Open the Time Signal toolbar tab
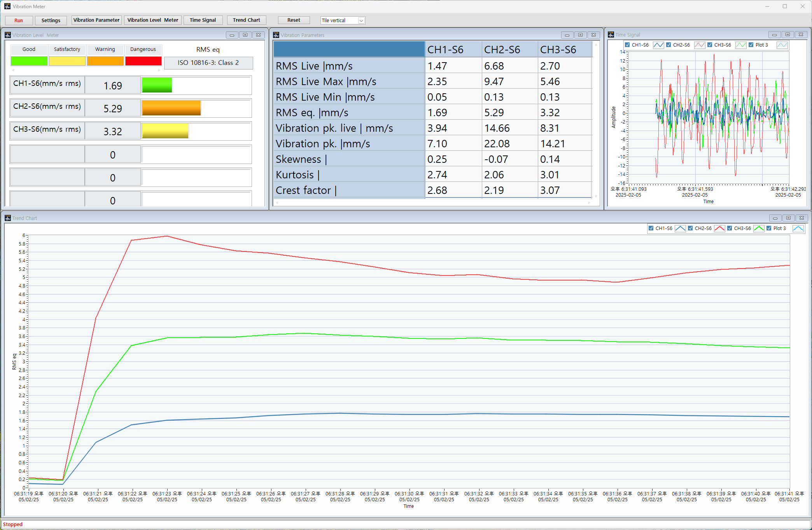 click(x=203, y=20)
